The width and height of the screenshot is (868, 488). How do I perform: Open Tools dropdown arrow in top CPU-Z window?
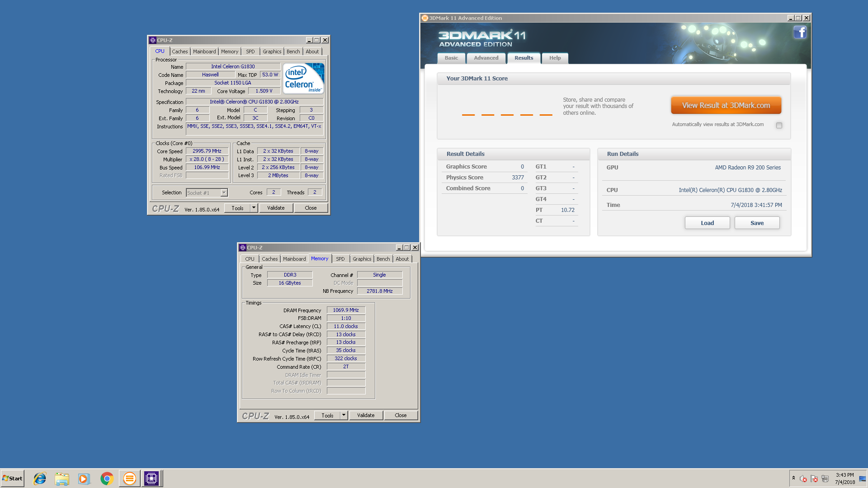(254, 208)
